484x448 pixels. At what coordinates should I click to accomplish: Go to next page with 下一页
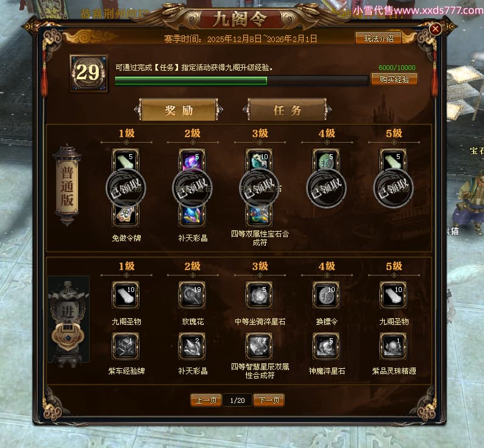269,400
